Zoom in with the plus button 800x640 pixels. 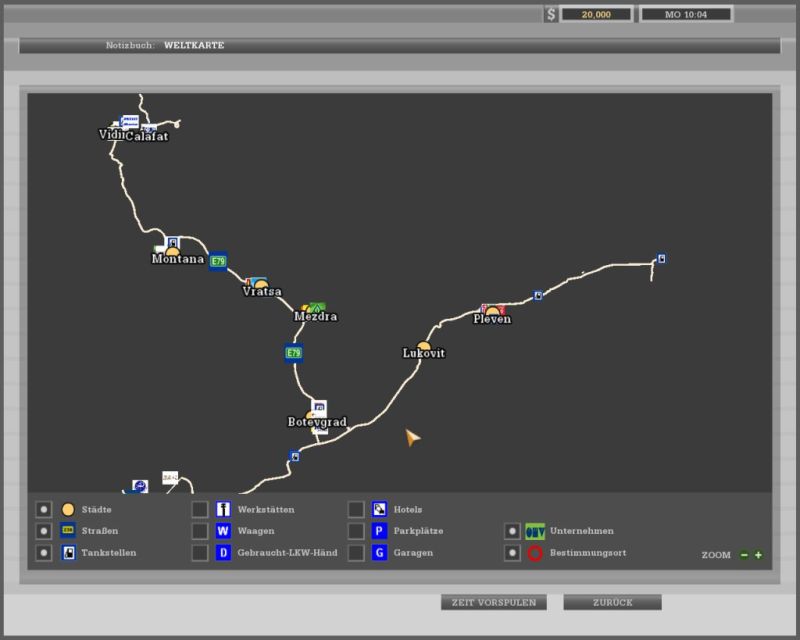coord(758,555)
